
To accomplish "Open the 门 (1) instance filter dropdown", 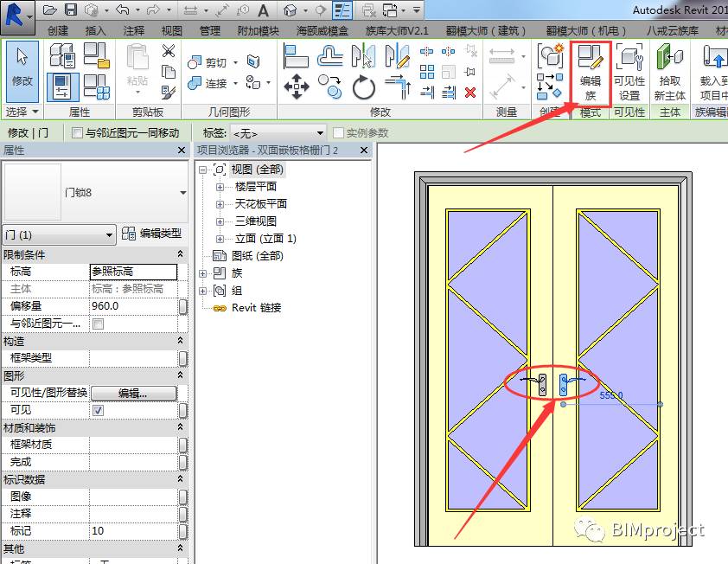I will 59,234.
